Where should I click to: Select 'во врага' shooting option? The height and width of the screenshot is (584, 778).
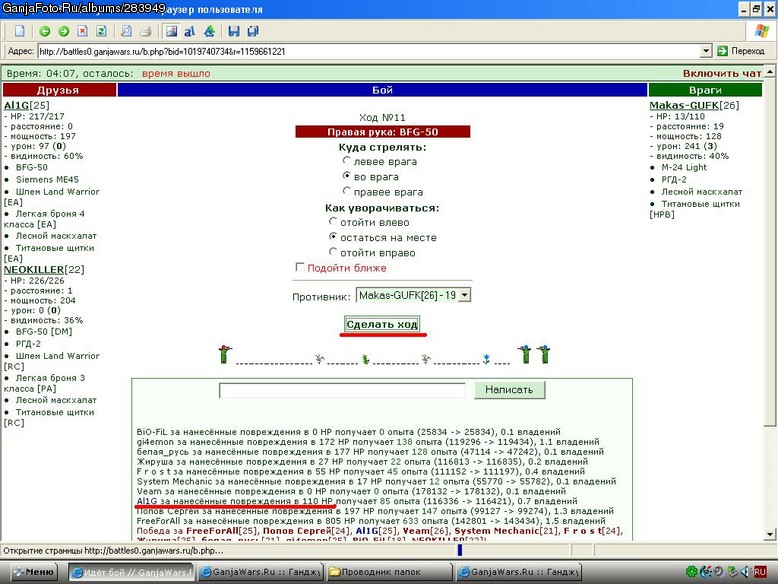[347, 176]
